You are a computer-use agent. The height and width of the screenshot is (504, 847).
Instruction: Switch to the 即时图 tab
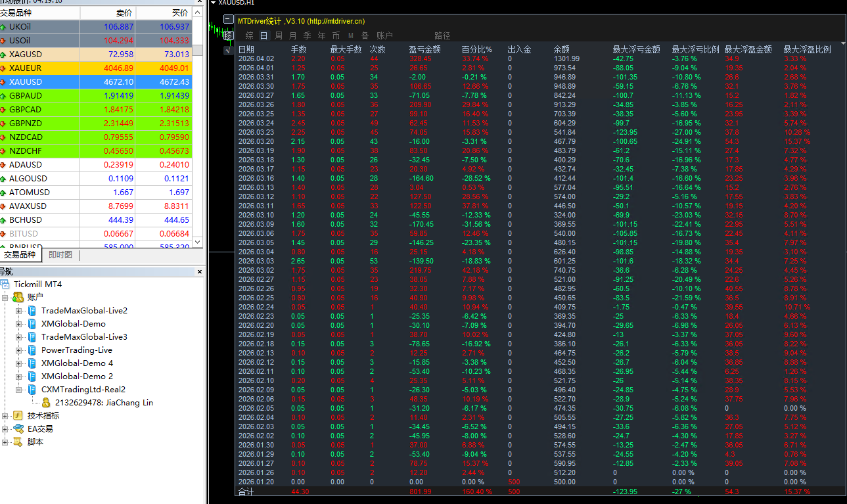click(x=60, y=255)
